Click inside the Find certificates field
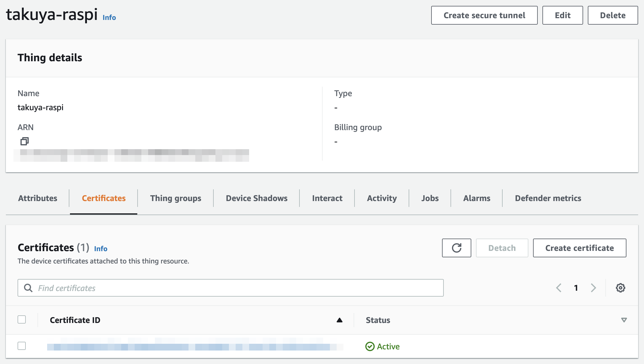This screenshot has width=644, height=364. click(x=146, y=288)
